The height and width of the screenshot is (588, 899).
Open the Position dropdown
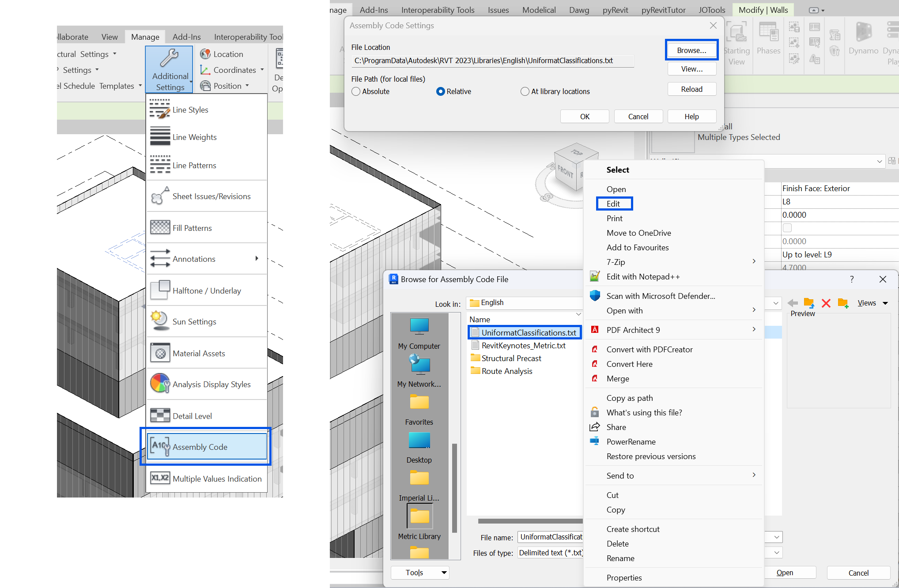pyautogui.click(x=247, y=86)
